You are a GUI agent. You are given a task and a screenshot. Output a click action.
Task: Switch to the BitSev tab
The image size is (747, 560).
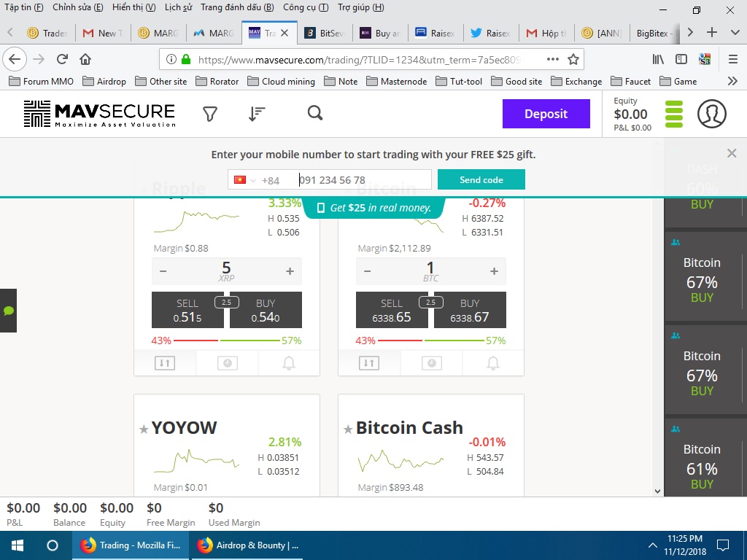(325, 33)
